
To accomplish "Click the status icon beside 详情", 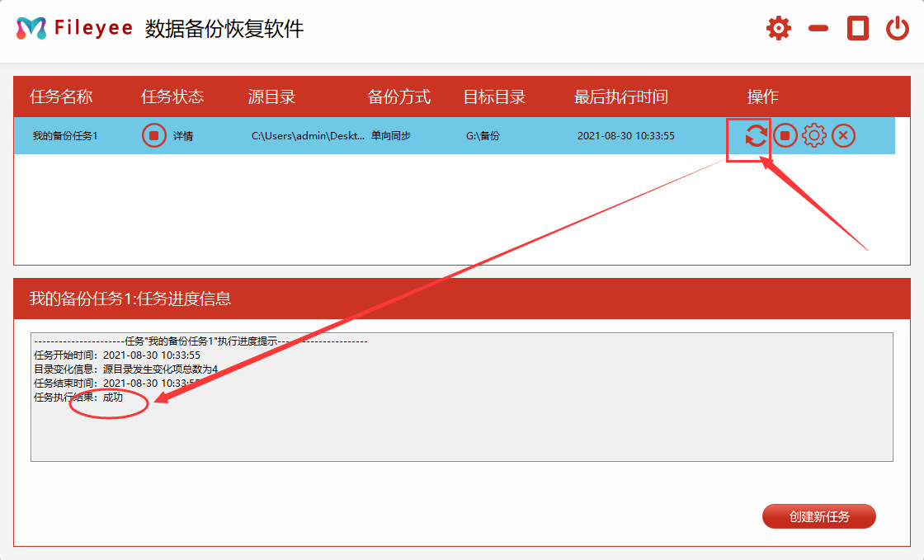I will 154,135.
